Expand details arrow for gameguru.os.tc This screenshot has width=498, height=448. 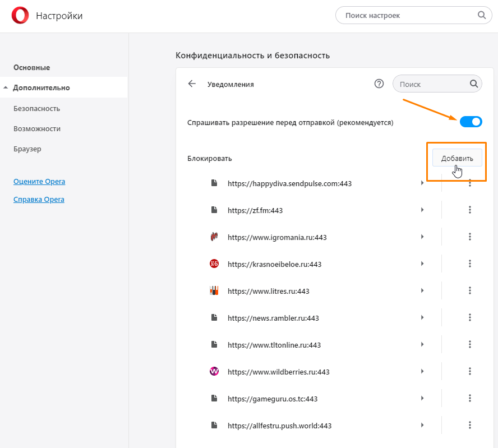pyautogui.click(x=422, y=399)
